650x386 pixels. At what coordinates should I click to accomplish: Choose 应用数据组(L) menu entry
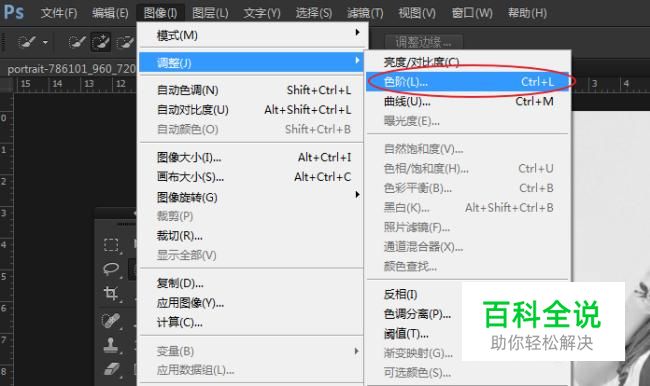coord(251,370)
